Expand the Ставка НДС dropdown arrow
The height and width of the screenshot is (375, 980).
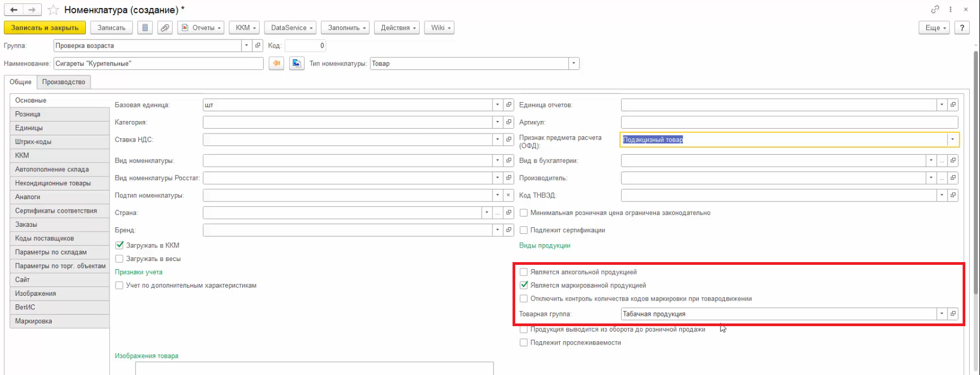point(497,139)
